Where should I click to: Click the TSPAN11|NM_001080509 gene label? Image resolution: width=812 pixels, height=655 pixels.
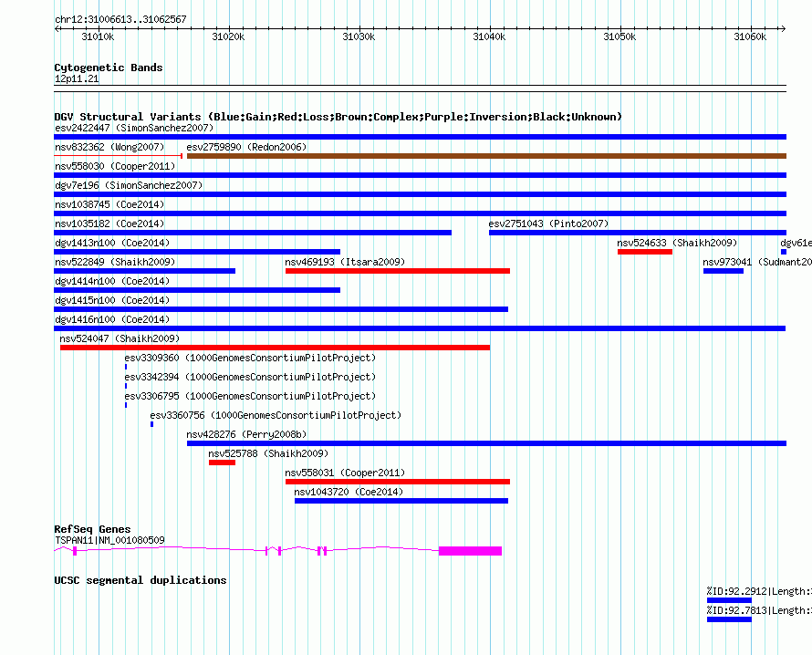point(109,540)
